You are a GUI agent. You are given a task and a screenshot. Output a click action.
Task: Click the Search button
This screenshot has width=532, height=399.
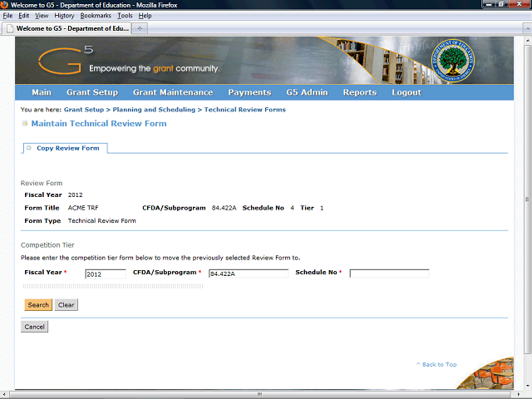(x=38, y=305)
